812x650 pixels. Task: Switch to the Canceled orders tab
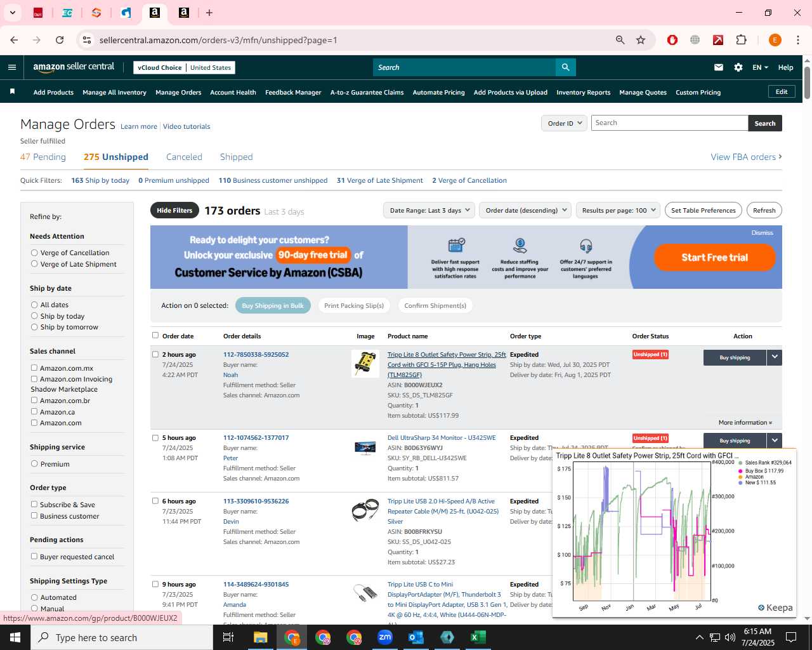tap(184, 157)
